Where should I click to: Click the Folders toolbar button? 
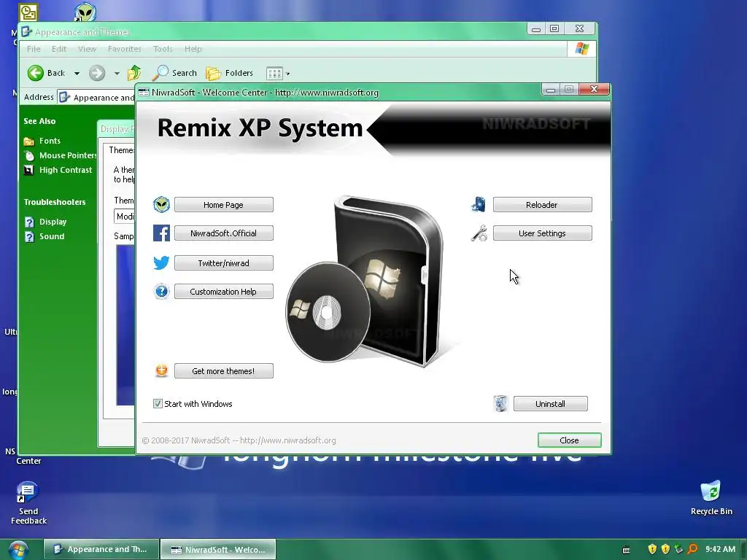(229, 73)
